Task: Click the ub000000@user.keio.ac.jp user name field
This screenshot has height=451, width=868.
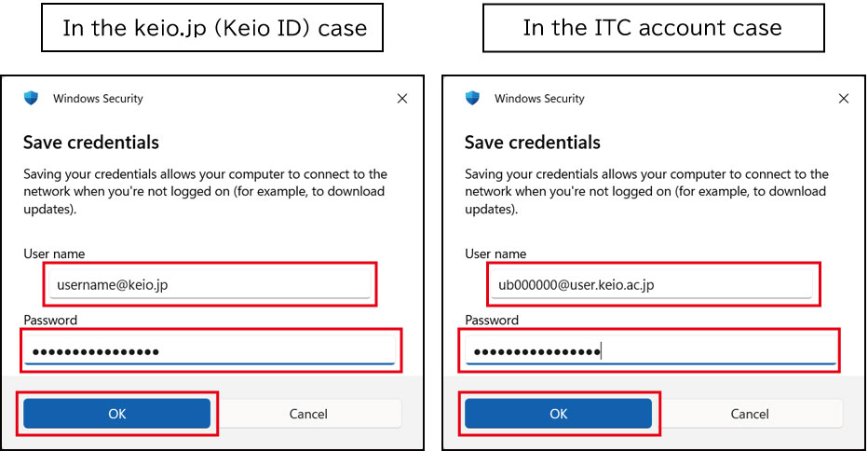Action: pos(651,285)
